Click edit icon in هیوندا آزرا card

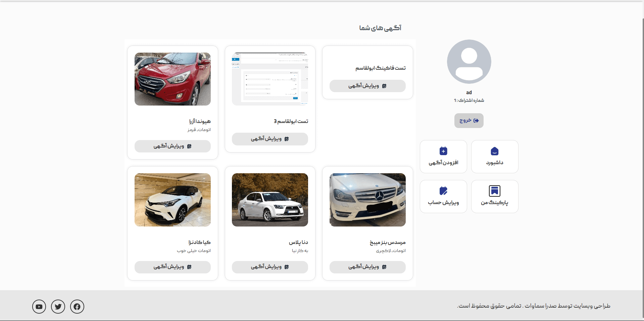pos(189,146)
